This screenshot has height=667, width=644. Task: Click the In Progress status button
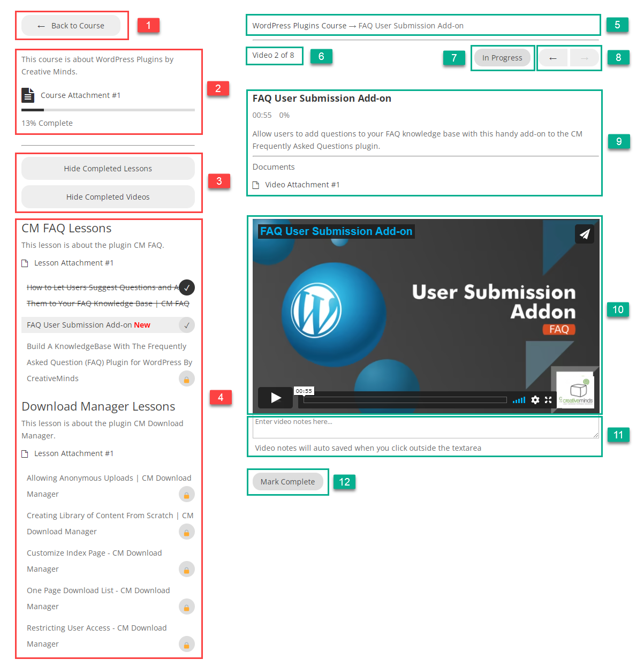tap(502, 58)
